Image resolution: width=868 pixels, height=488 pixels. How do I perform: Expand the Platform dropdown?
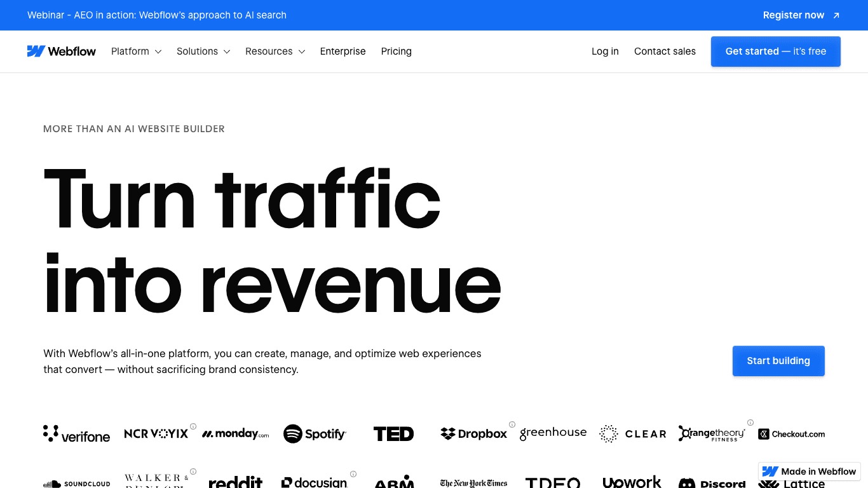coord(136,51)
